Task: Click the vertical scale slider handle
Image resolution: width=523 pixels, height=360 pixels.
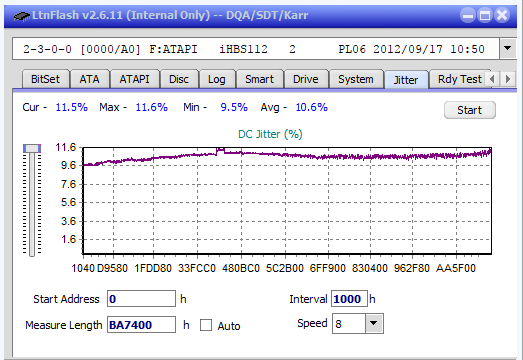Action: [32, 148]
